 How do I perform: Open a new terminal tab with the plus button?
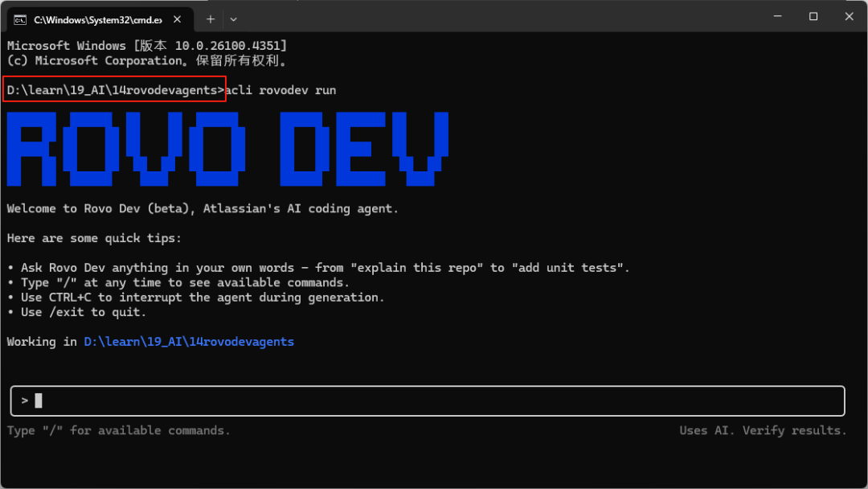210,18
